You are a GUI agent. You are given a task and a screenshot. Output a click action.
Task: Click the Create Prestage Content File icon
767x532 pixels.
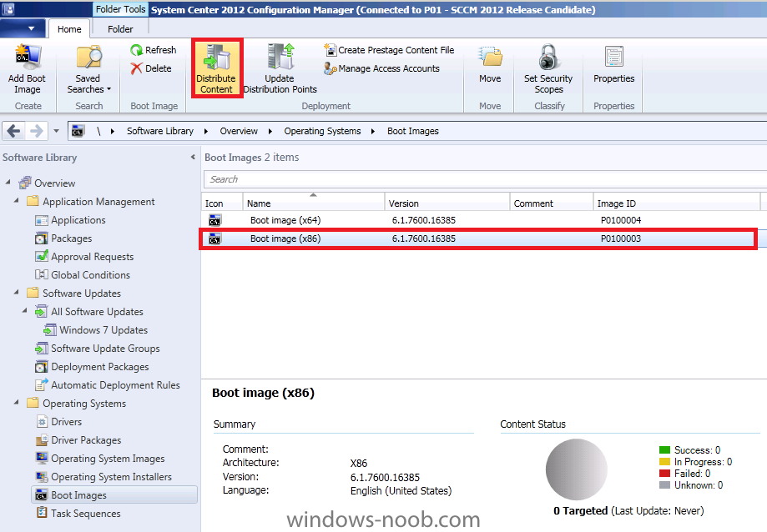tap(331, 50)
